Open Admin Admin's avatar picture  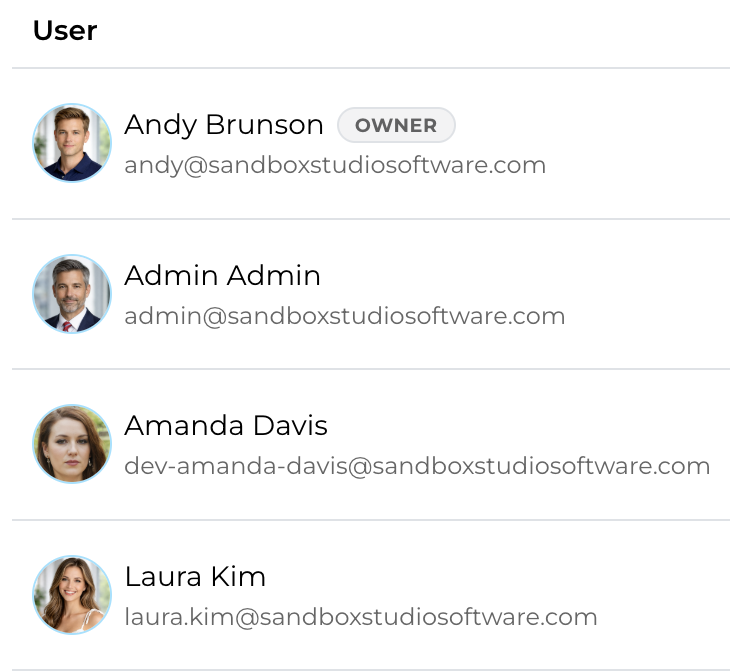[x=72, y=294]
